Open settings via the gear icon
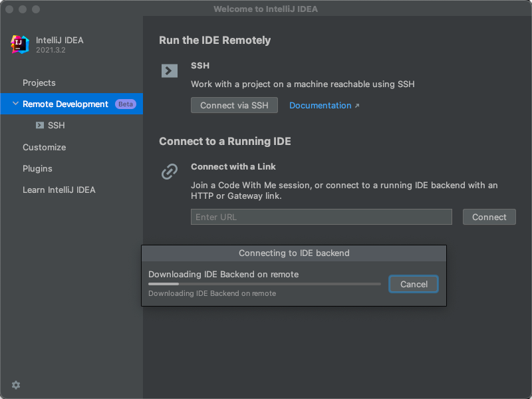Image resolution: width=532 pixels, height=399 pixels. [16, 385]
